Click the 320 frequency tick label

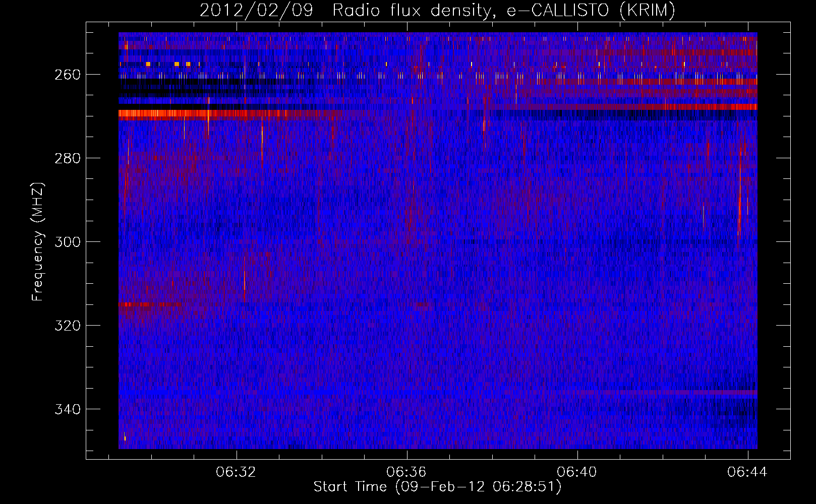(x=68, y=326)
